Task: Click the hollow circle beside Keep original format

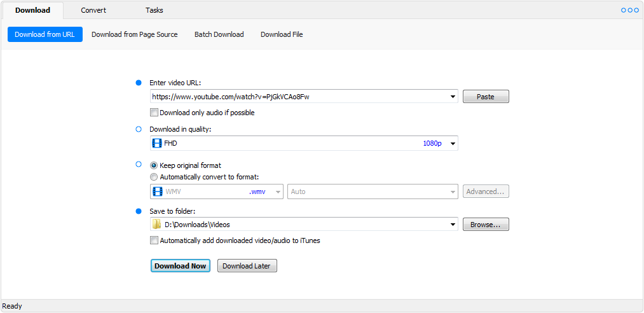Action: coord(139,164)
